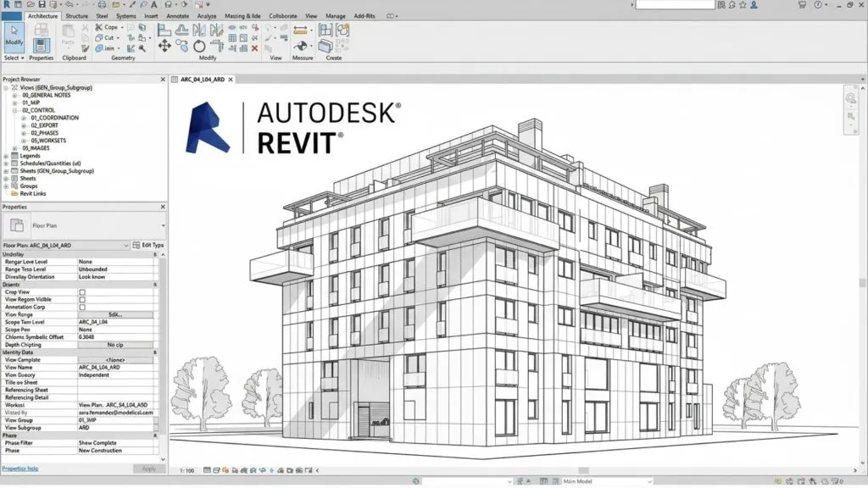Expand the 00_GENERAL NOTES tree node
Viewport: 868px width, 488px height.
15,95
